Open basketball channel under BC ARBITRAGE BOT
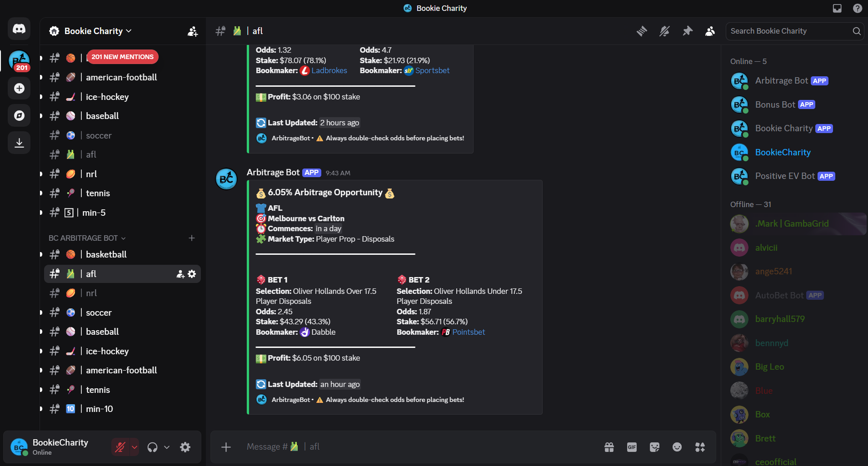 (122, 254)
